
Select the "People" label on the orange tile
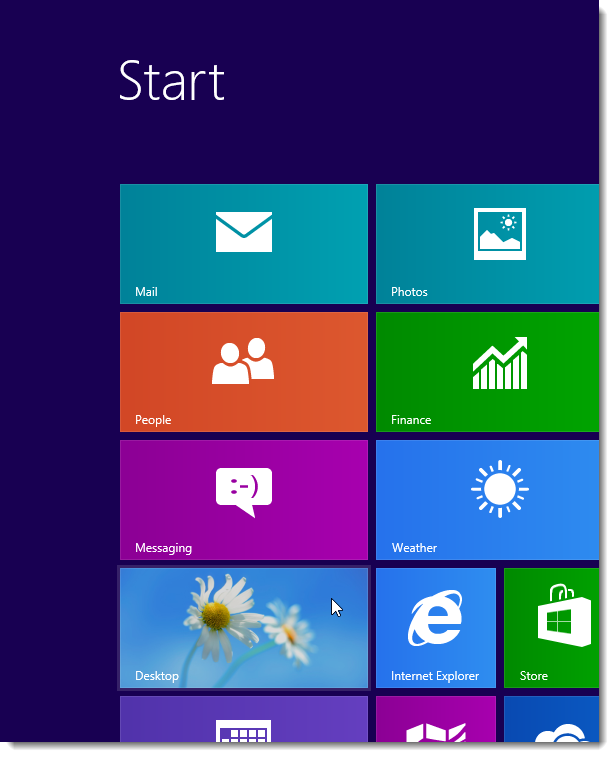[153, 420]
